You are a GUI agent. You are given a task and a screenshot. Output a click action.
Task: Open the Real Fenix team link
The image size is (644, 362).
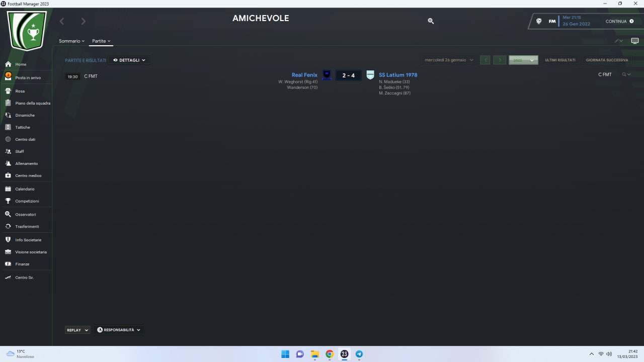point(304,75)
